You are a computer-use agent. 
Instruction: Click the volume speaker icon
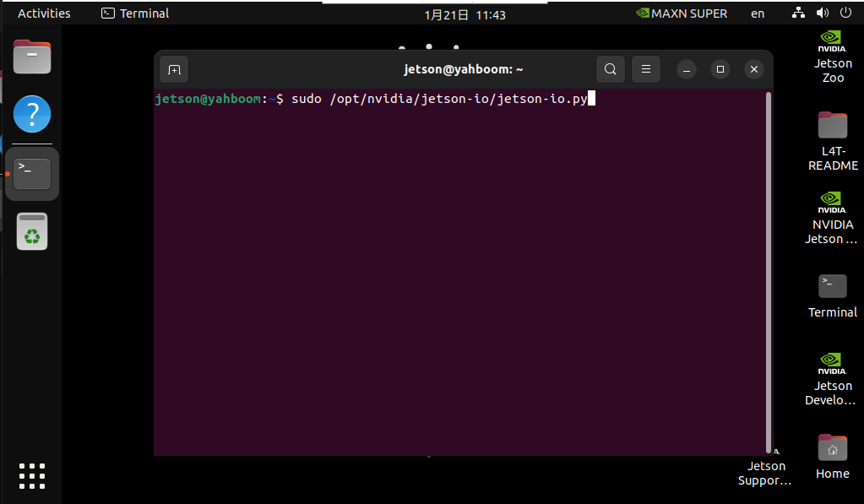coord(822,13)
